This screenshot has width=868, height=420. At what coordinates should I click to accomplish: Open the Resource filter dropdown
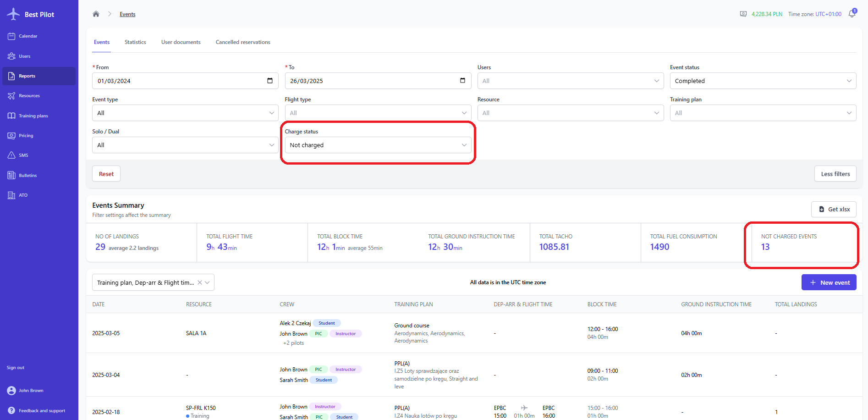pos(571,113)
